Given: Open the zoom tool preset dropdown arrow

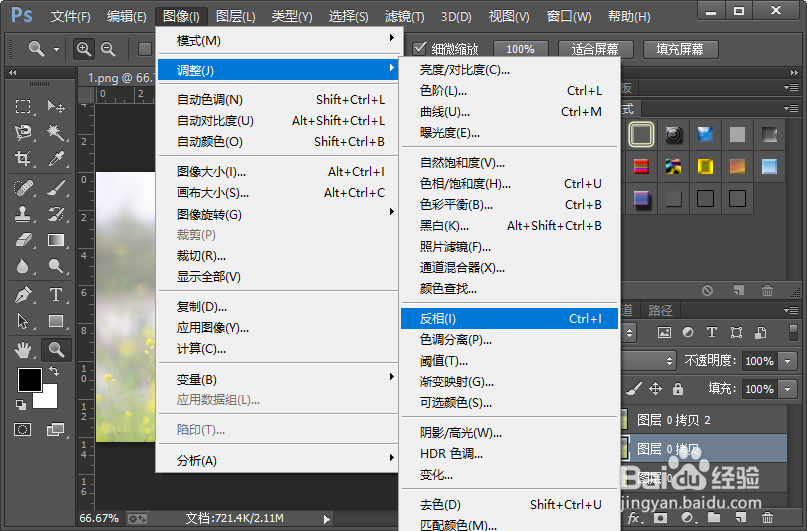Looking at the screenshot, I should click(56, 49).
